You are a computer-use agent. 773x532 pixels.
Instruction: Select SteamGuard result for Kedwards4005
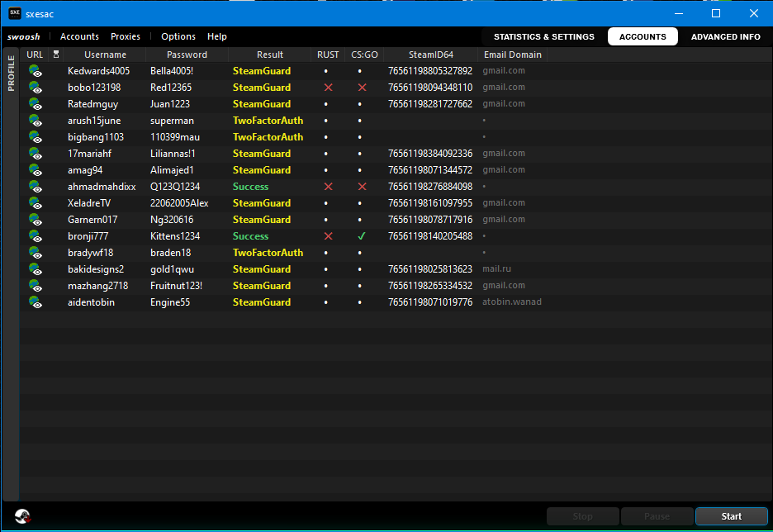[x=262, y=71]
